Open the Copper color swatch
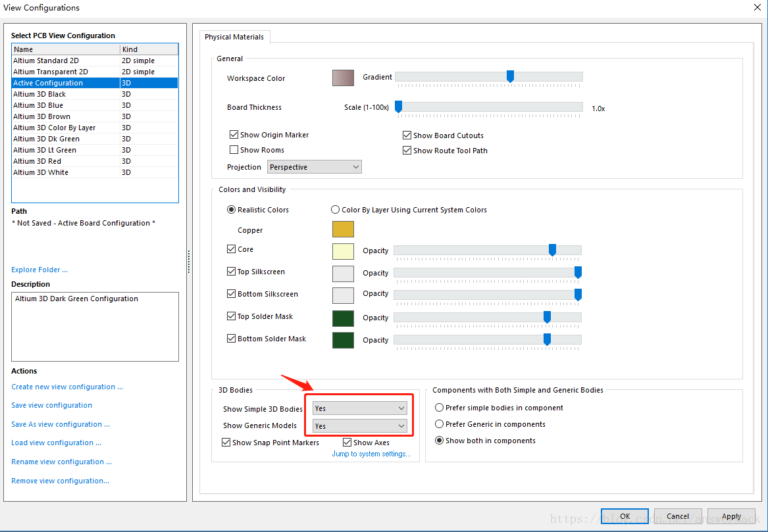 point(343,230)
